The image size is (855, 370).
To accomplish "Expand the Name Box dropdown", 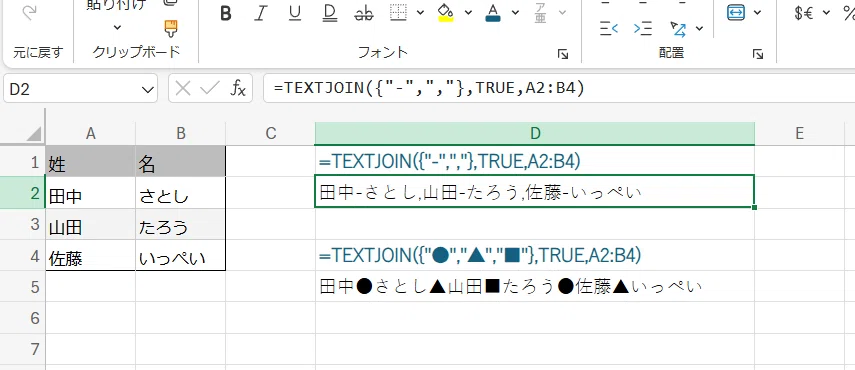I will click(147, 89).
